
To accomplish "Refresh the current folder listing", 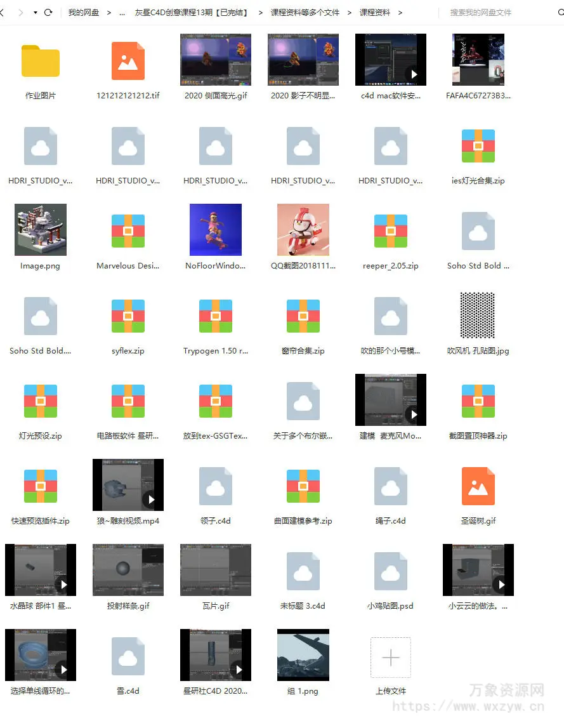I will pyautogui.click(x=48, y=13).
